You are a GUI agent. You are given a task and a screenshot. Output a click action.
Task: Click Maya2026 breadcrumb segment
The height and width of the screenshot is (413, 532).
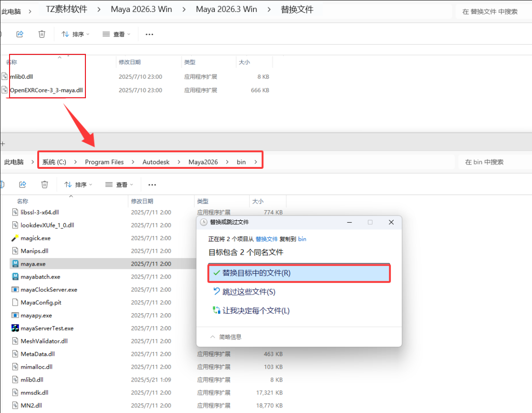pos(203,162)
